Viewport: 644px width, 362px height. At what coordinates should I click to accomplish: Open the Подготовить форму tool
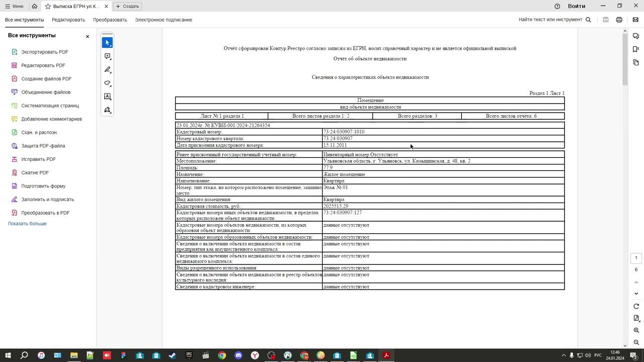tap(43, 186)
